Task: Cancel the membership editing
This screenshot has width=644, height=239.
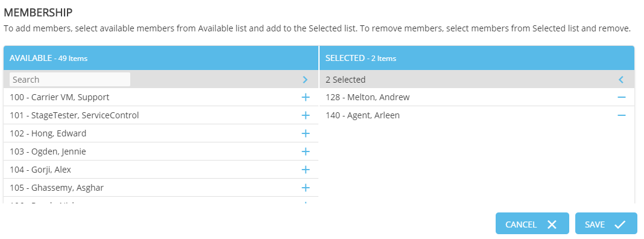Action: 532,223
